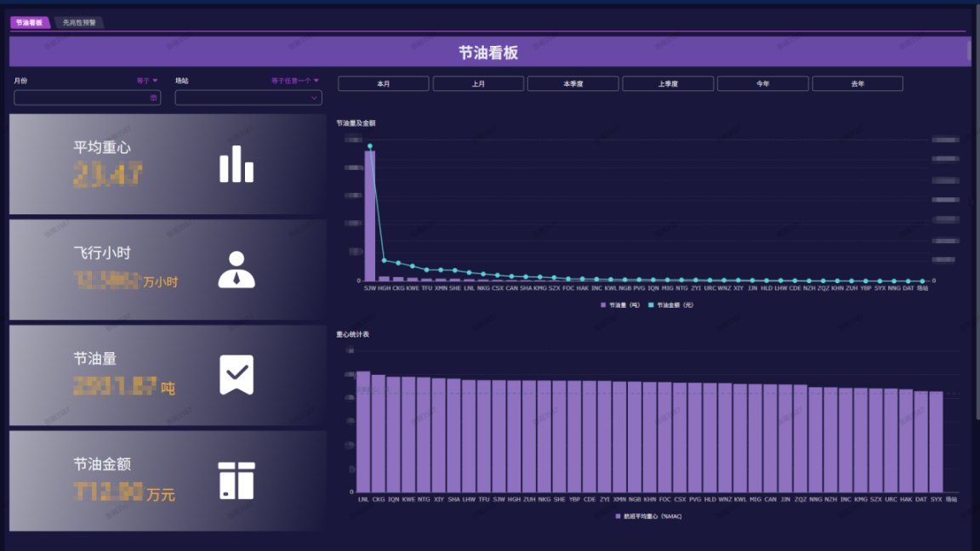Select the 上季度 quick filter
The width and height of the screenshot is (980, 551).
[668, 83]
